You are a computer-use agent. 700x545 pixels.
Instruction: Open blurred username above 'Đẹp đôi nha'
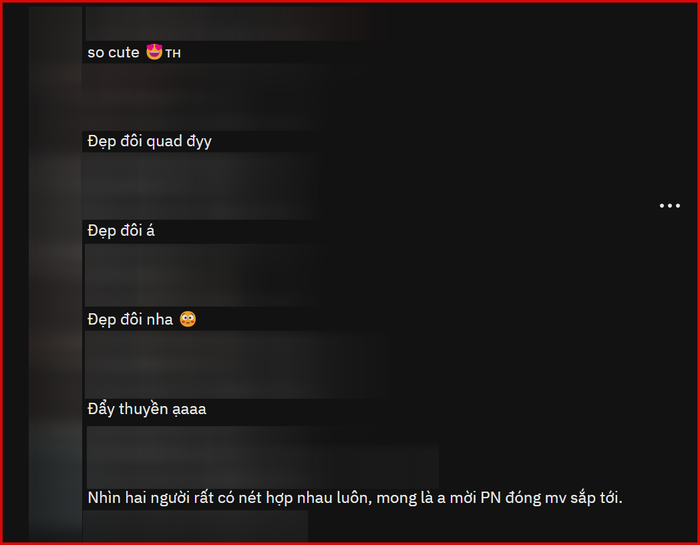tap(205, 275)
